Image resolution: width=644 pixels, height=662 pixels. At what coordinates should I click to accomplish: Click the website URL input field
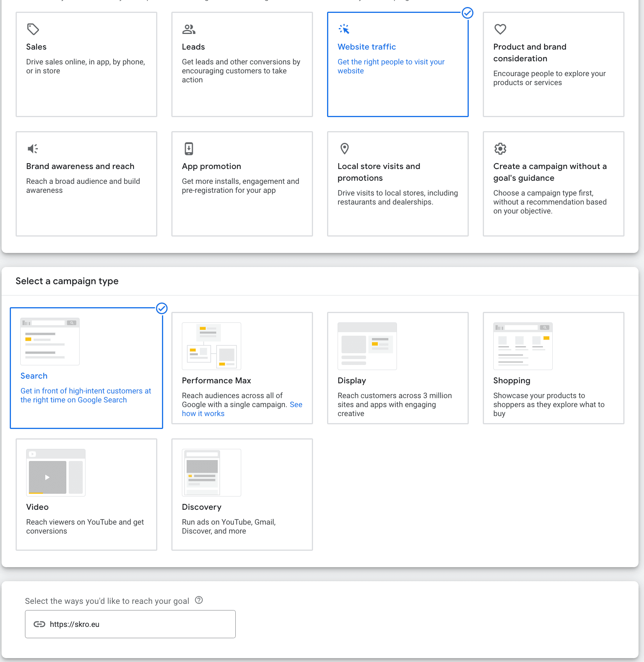130,624
